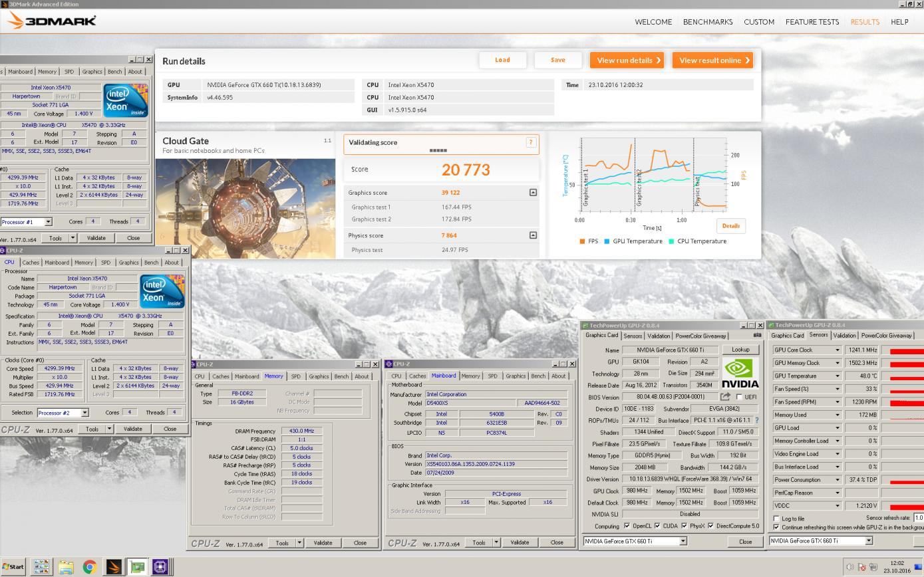This screenshot has width=924, height=577.
Task: Open GPU selector dropdown in GPU-Z Graphics Card window
Action: point(683,541)
